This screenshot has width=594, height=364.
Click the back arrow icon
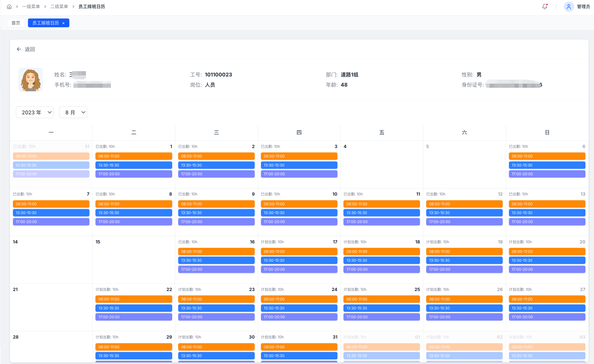(x=19, y=49)
